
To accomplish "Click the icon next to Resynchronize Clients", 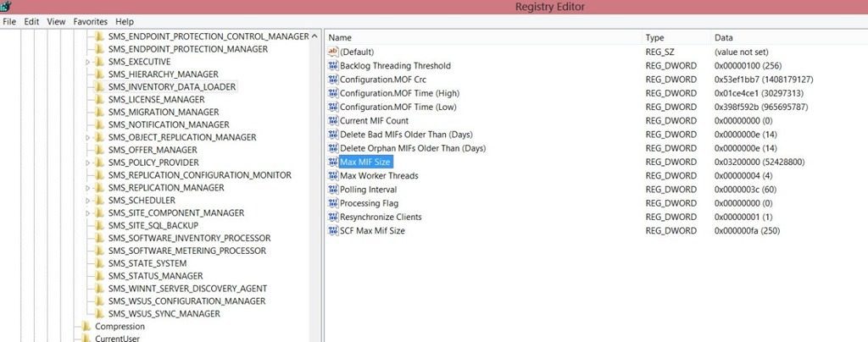I will click(x=332, y=217).
